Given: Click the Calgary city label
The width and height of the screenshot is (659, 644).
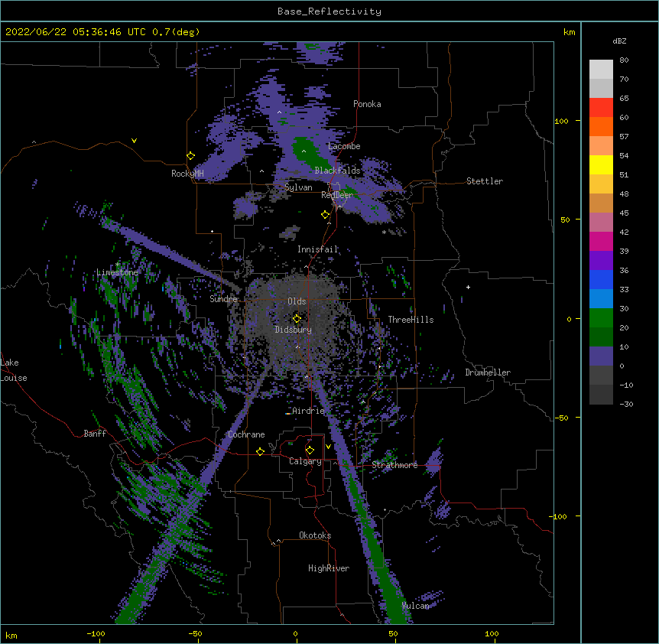Looking at the screenshot, I should 305,461.
